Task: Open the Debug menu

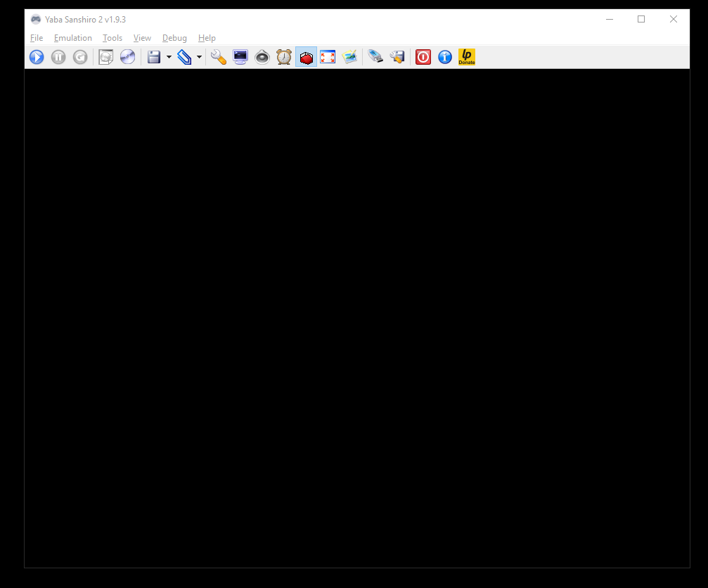Action: [x=175, y=38]
